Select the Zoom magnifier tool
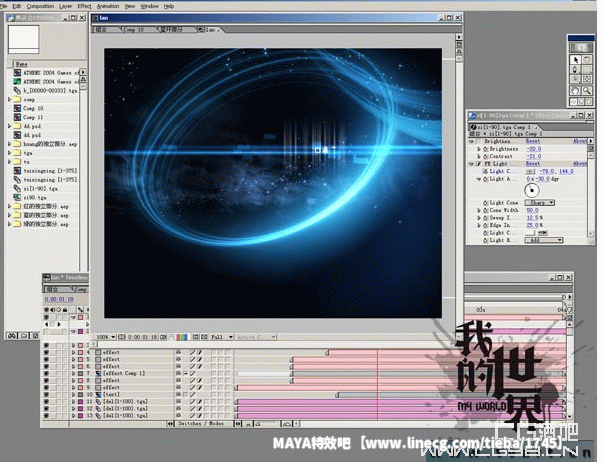Image resolution: width=604 pixels, height=462 pixels. point(587,91)
